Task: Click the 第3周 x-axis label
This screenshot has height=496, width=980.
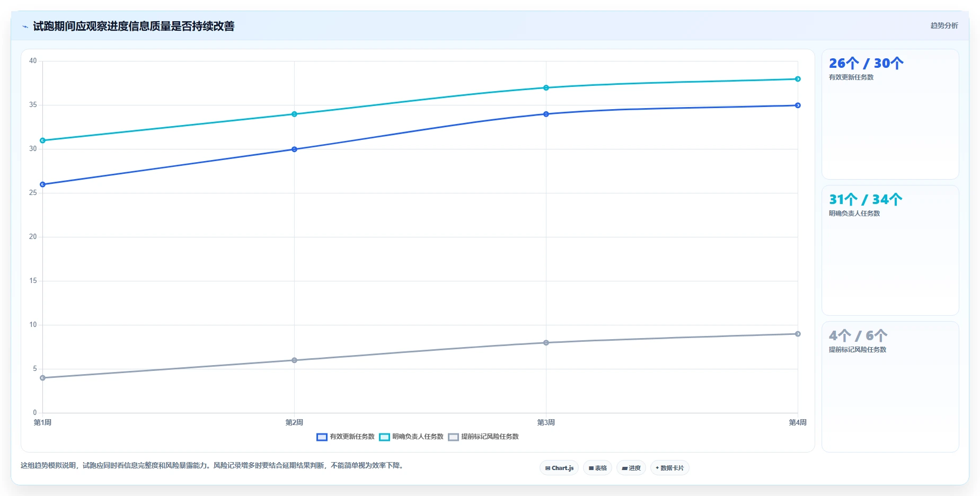Action: 546,422
